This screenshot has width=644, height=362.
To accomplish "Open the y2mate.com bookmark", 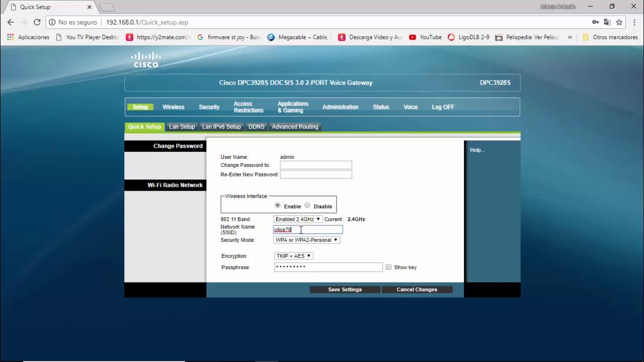I will click(158, 37).
